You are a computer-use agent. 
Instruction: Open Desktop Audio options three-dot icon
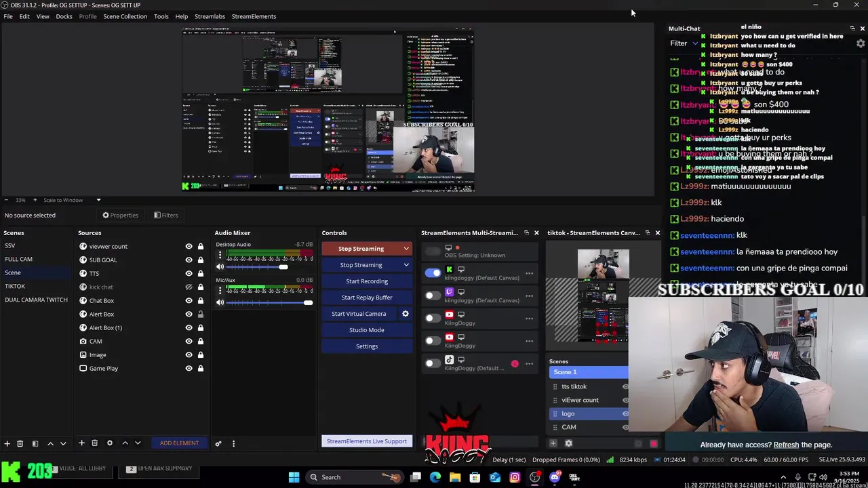[x=220, y=256]
